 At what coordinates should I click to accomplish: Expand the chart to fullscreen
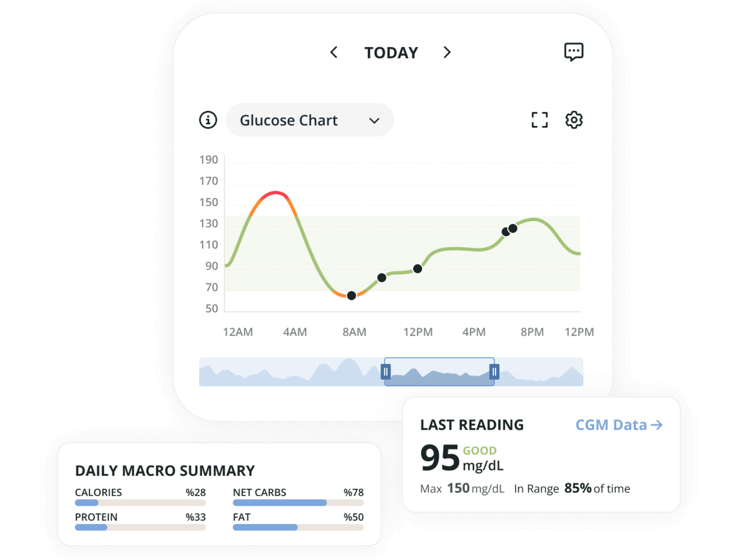[539, 120]
